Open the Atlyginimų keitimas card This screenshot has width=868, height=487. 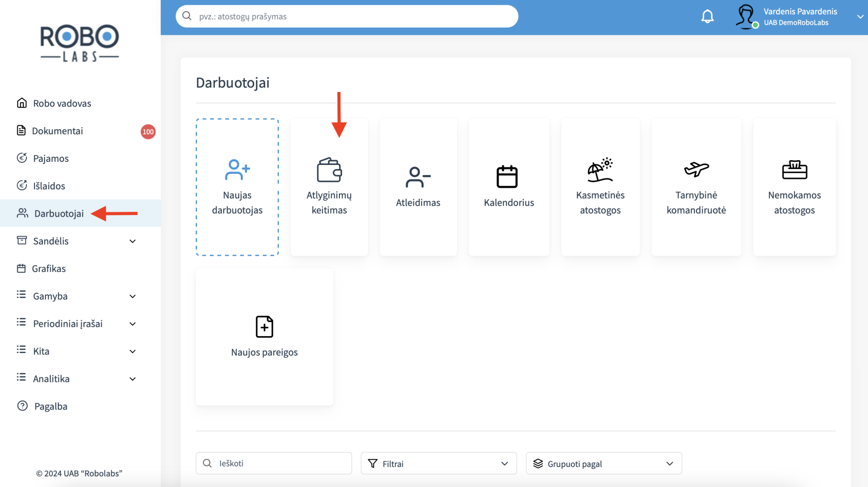[x=329, y=187]
